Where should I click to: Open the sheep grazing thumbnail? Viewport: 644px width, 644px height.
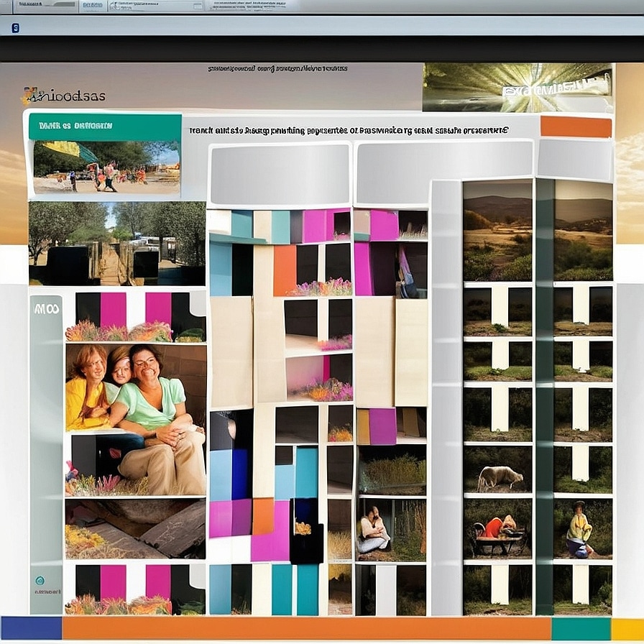499,477
